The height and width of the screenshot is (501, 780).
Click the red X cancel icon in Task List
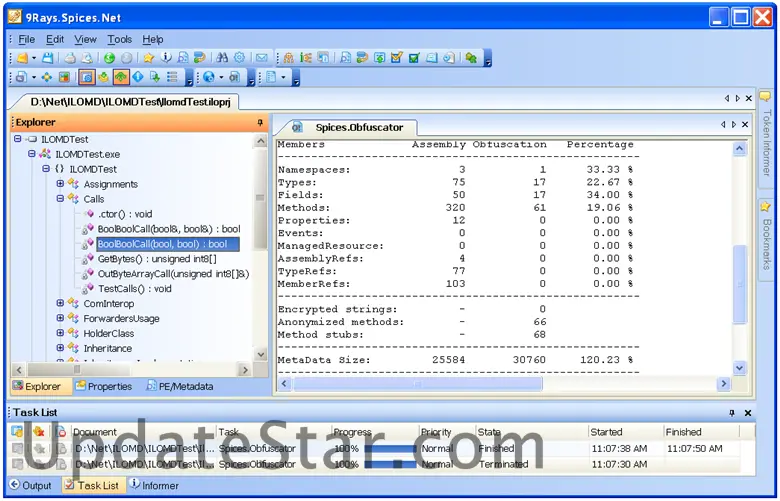click(x=39, y=431)
